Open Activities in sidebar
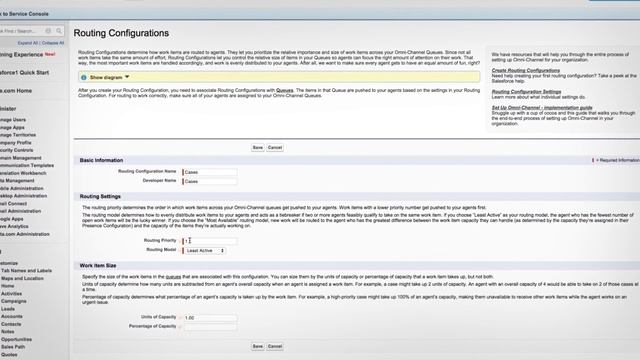 [11, 293]
